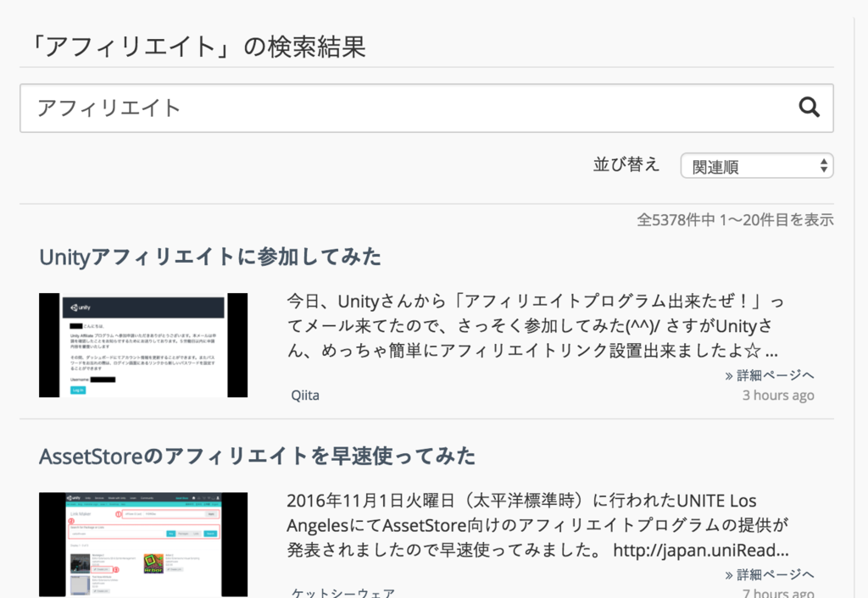Click the Unity email thumbnail image

point(143,346)
